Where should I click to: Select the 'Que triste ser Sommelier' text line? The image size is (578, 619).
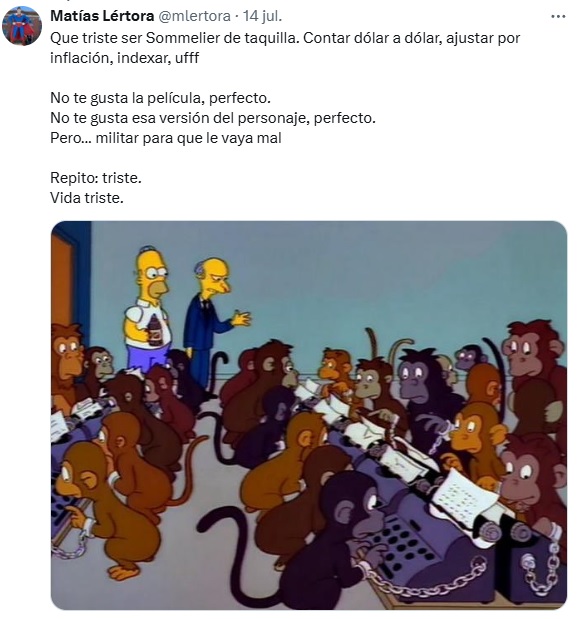[x=285, y=38]
